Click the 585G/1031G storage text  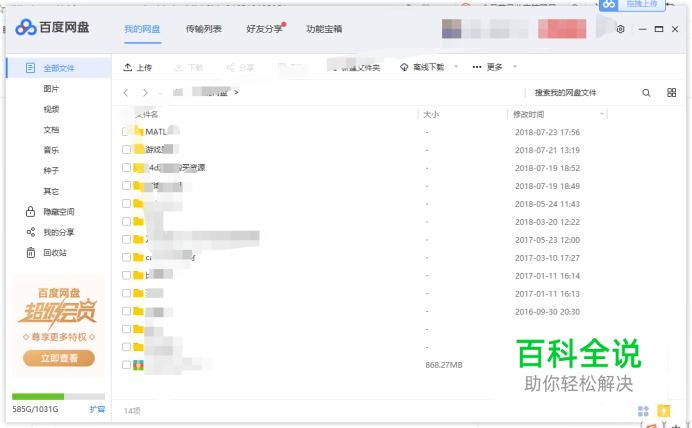pos(35,409)
